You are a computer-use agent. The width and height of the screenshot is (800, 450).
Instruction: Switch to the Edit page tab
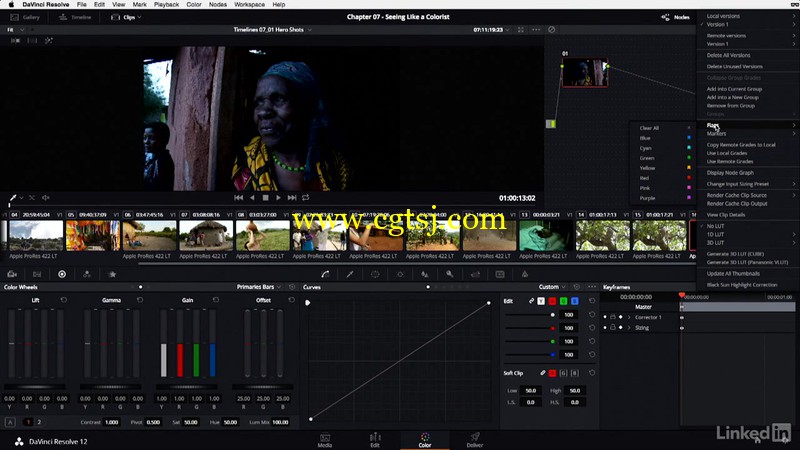pos(375,440)
